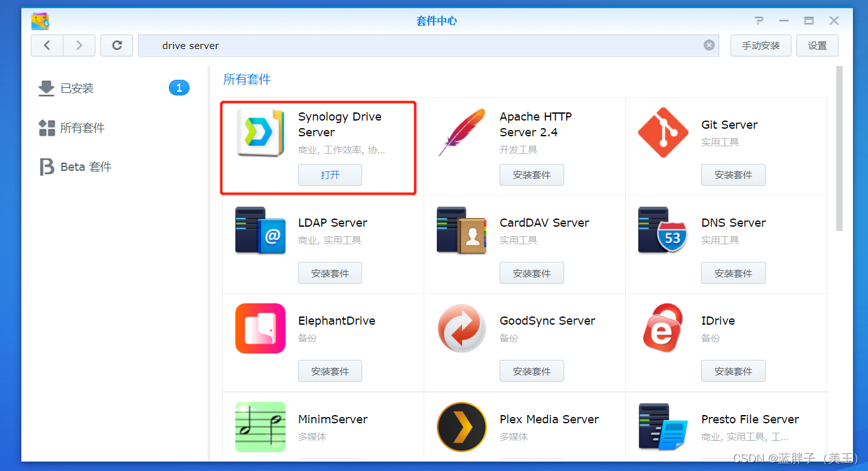Click the 手动安装 manual install button
This screenshot has height=471, width=868.
point(761,45)
